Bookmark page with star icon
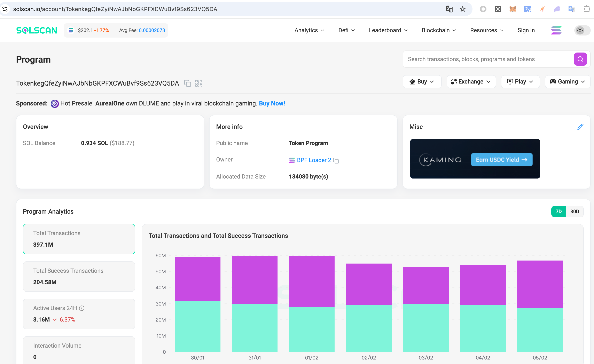The width and height of the screenshot is (594, 364). point(462,9)
